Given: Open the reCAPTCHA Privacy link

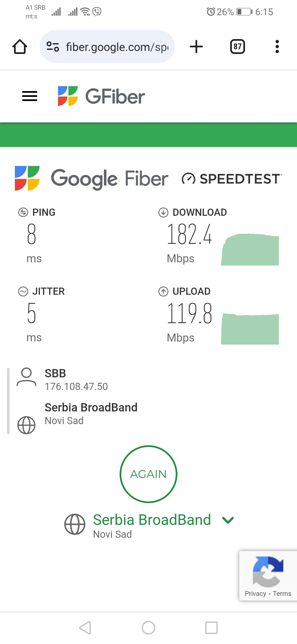Looking at the screenshot, I should pyautogui.click(x=255, y=594).
